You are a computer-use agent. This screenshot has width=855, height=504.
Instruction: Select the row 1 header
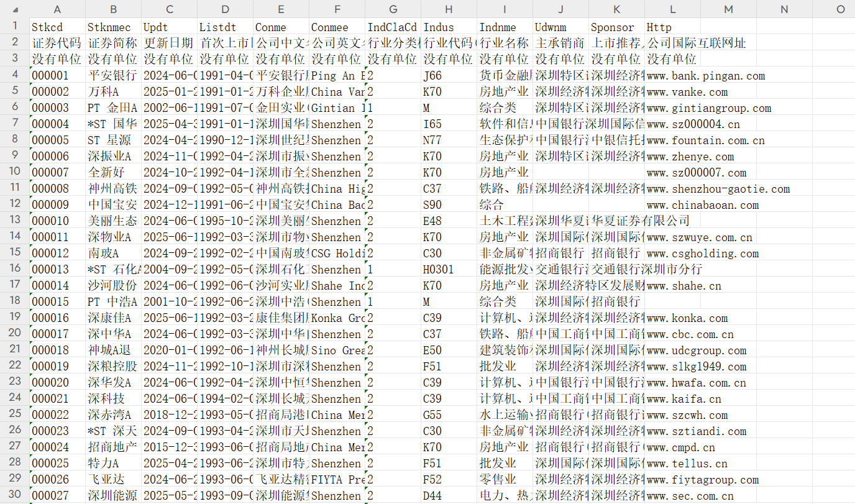point(15,27)
